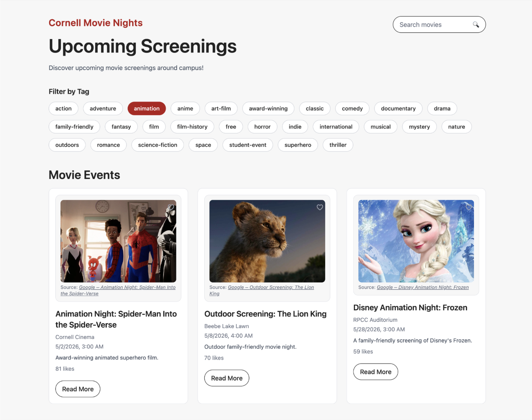Viewport: 532px width, 420px height.
Task: Enable the science-fiction filter
Action: pyautogui.click(x=158, y=145)
